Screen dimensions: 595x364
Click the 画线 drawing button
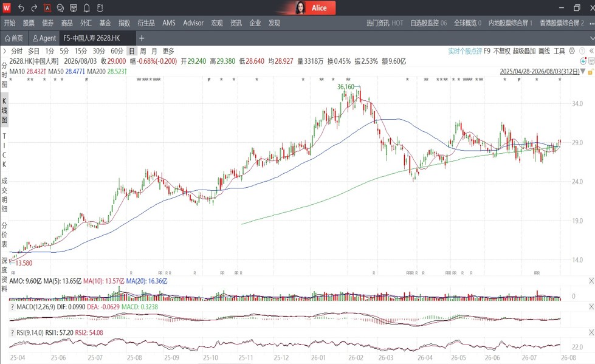pyautogui.click(x=544, y=51)
